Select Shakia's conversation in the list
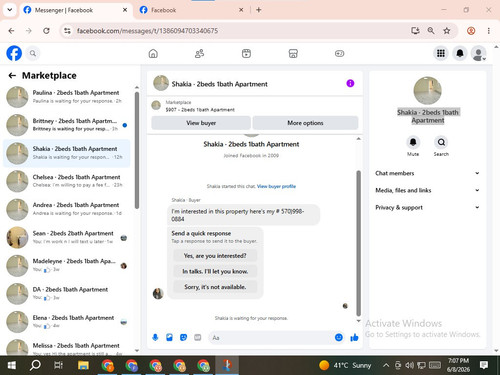The height and width of the screenshot is (375, 500). (67, 153)
